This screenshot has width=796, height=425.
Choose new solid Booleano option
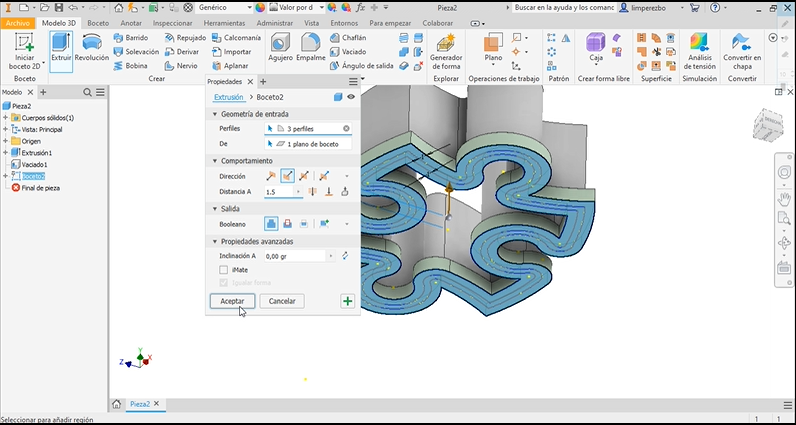pyautogui.click(x=324, y=223)
